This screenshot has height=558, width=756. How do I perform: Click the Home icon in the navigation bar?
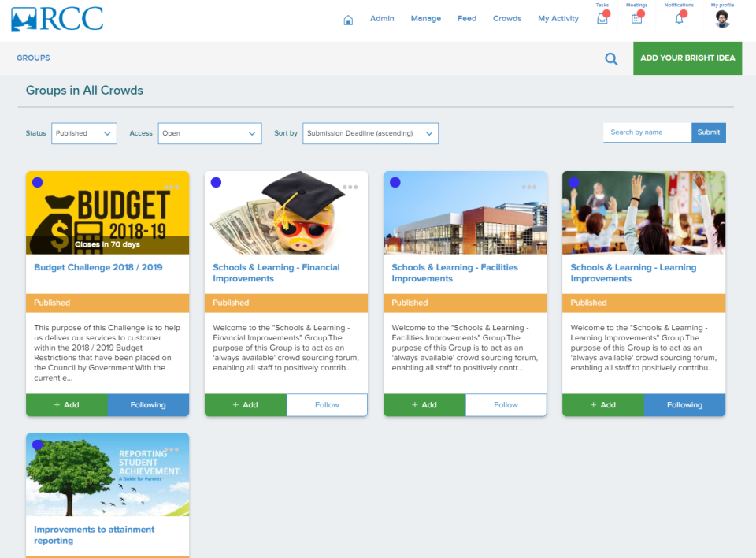tap(348, 19)
